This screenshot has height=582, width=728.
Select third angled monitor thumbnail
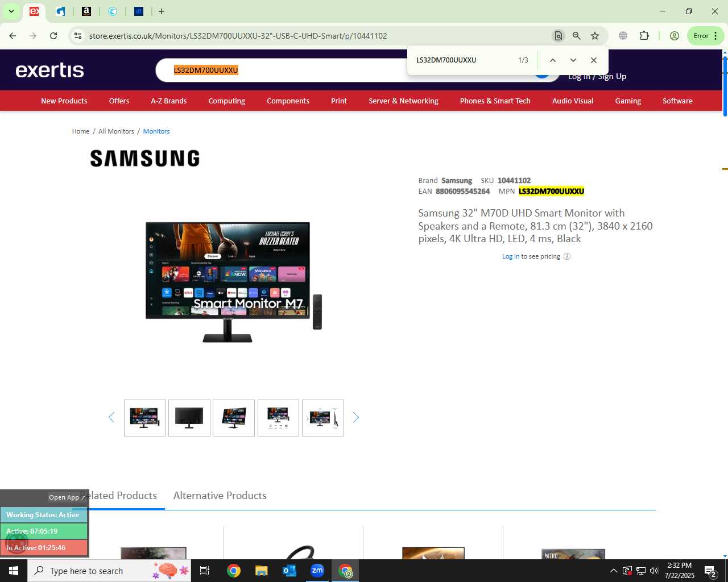[x=234, y=418]
